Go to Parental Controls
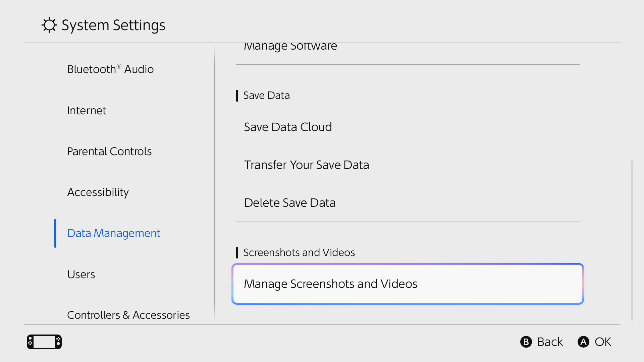The width and height of the screenshot is (644, 362). point(109,152)
